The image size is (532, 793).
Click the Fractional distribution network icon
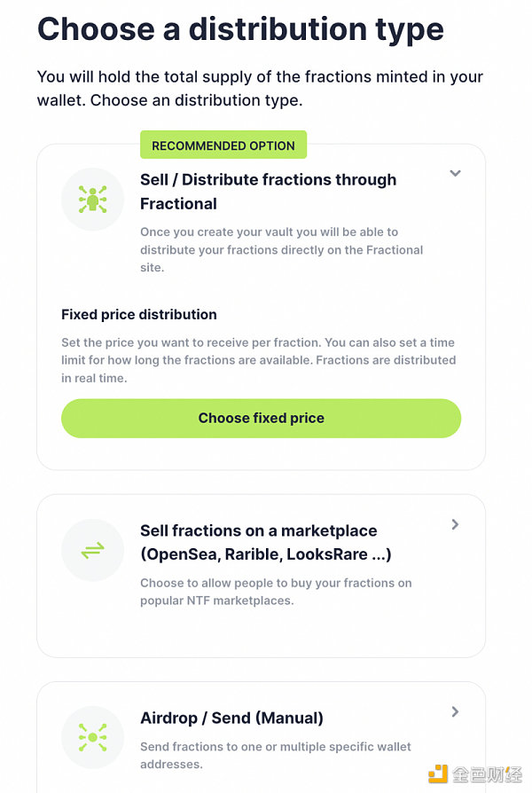[x=92, y=199]
